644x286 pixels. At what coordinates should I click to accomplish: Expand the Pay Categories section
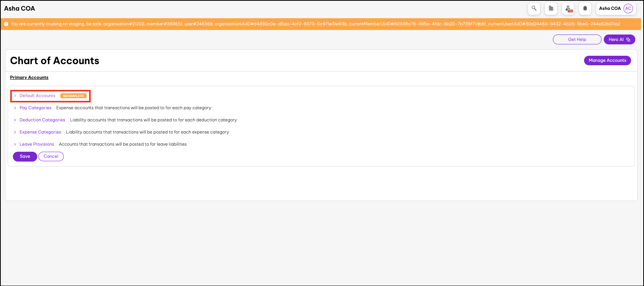[35, 108]
